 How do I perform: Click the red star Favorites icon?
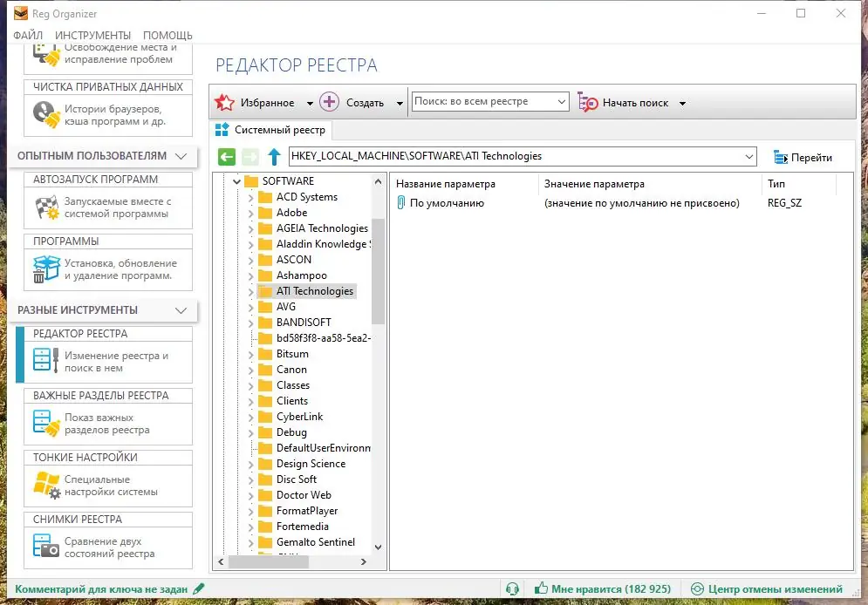pos(225,102)
